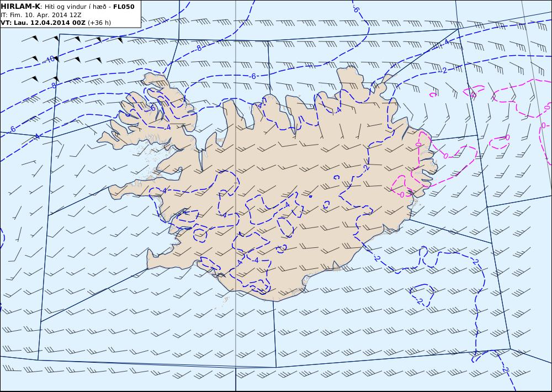552x392 pixels.
Task: Click -2 label in closed offshore contour loop
Action: (x=418, y=301)
